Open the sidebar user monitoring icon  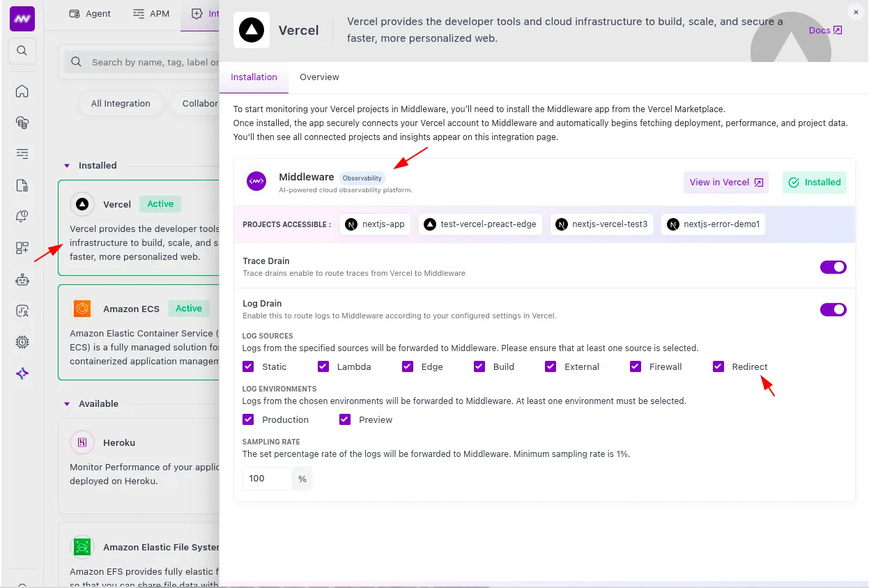tap(22, 311)
